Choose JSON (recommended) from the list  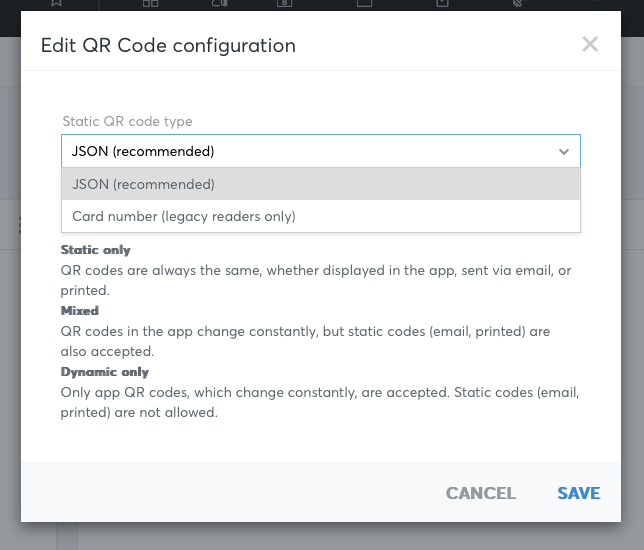[x=321, y=184]
